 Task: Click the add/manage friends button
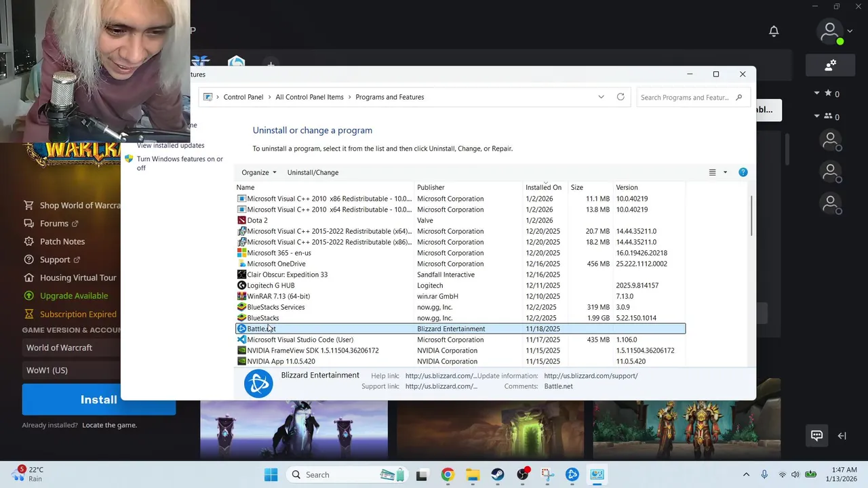pyautogui.click(x=830, y=65)
